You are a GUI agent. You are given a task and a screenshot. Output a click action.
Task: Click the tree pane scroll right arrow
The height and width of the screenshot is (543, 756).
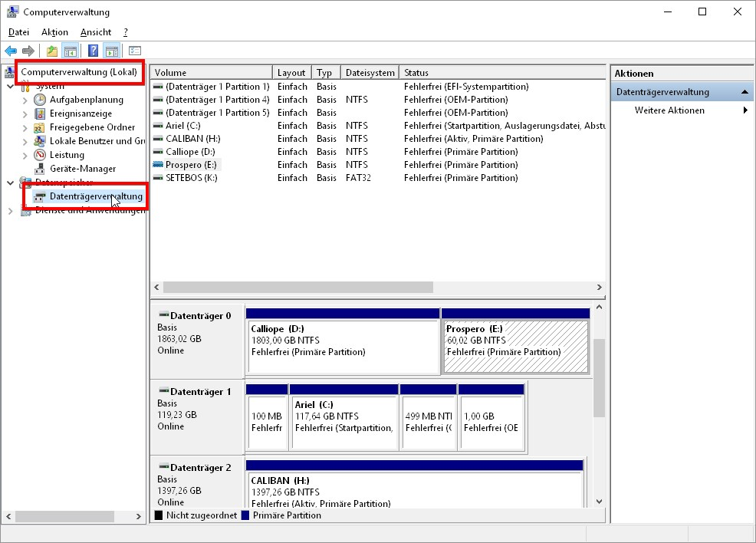click(x=138, y=516)
